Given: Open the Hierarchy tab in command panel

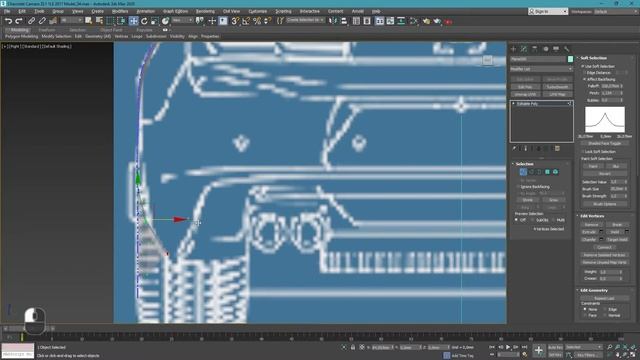Looking at the screenshot, I should tap(535, 49).
